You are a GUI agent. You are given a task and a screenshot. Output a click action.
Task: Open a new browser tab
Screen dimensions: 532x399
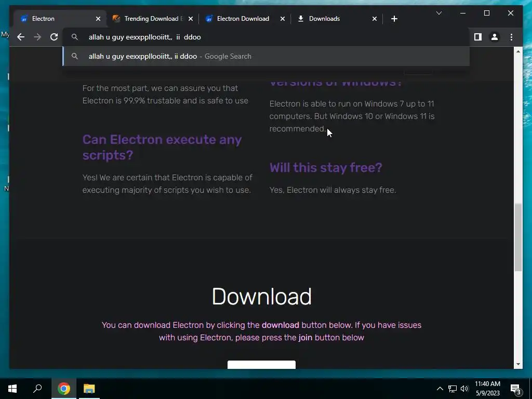(x=394, y=19)
